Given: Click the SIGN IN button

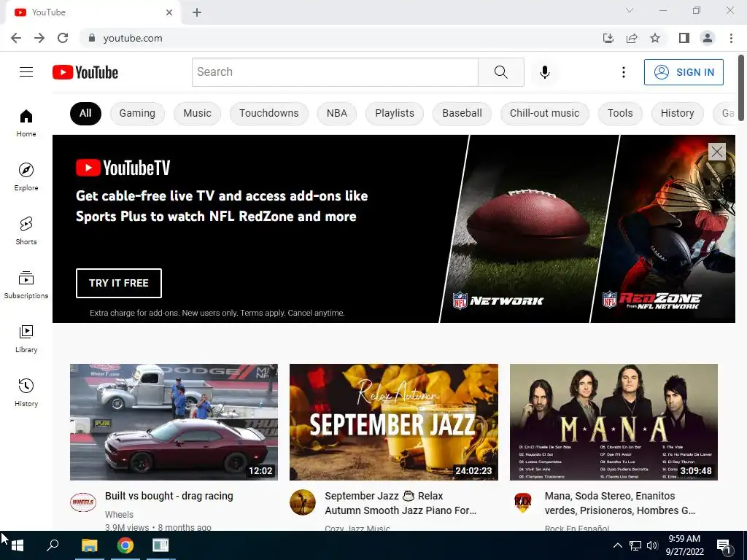Looking at the screenshot, I should click(x=684, y=72).
